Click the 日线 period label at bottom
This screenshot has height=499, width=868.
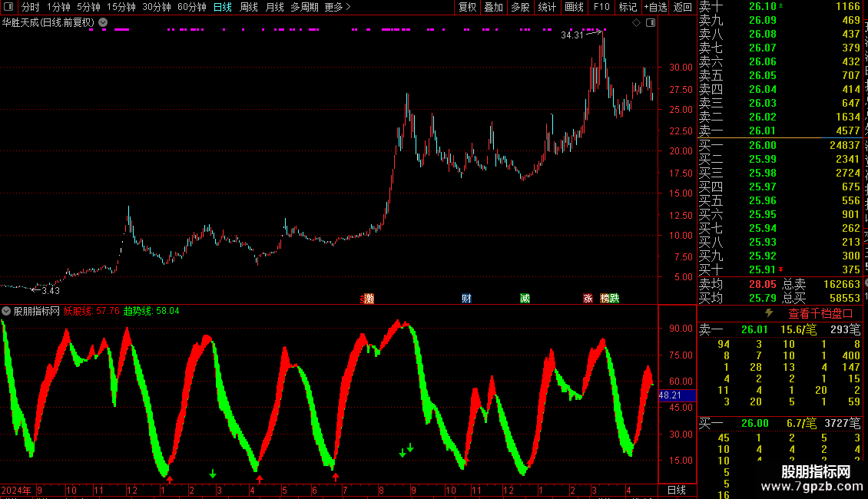(677, 490)
